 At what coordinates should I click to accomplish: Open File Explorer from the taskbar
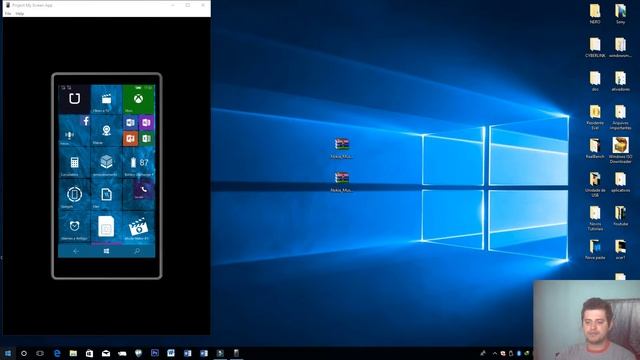73,353
